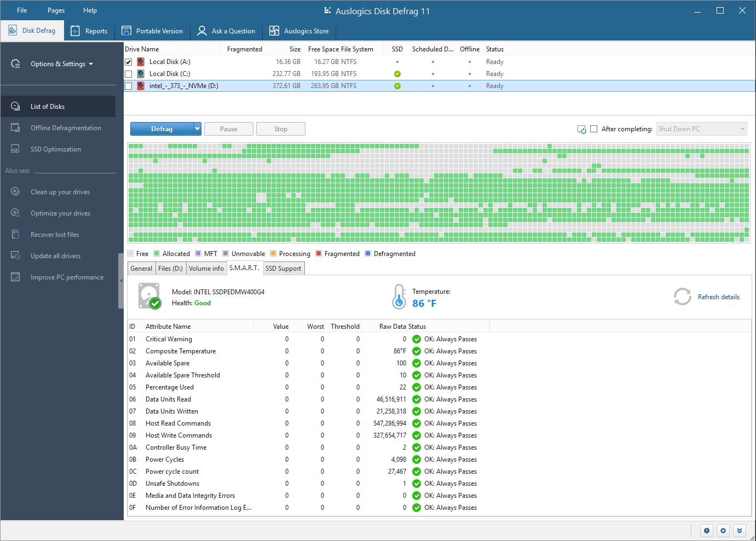
Task: Open SSD Optimization in sidebar
Action: (55, 149)
